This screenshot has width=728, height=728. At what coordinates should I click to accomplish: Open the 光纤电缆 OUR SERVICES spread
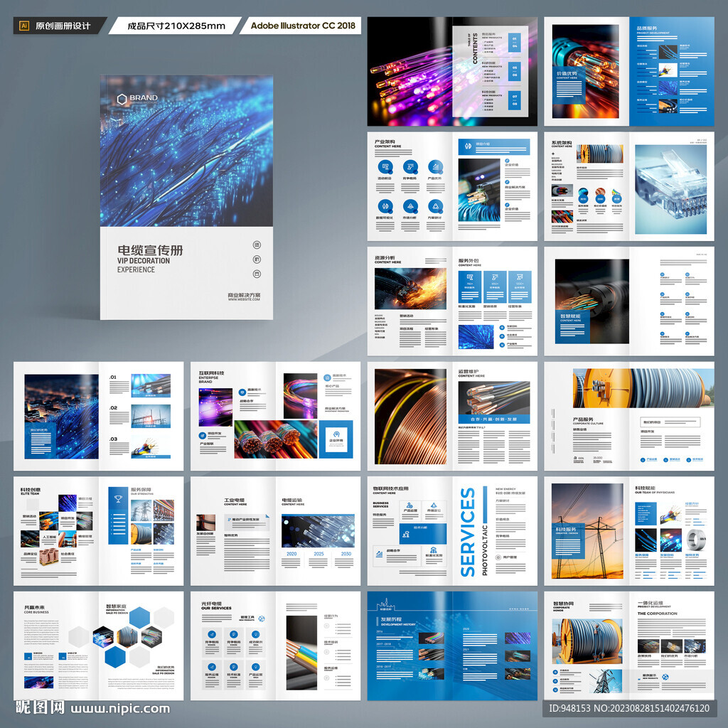click(275, 646)
